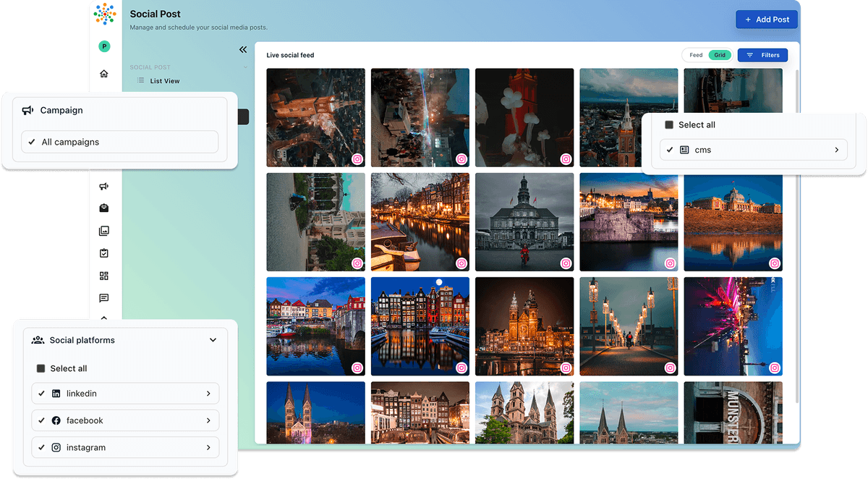Go to Home via sidebar house icon
This screenshot has height=479, width=868.
click(x=104, y=74)
